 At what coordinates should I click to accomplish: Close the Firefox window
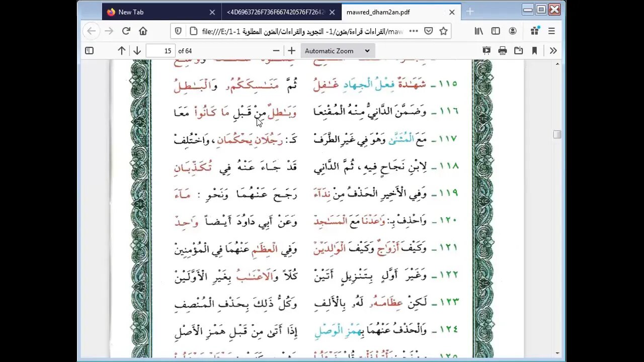[554, 9]
